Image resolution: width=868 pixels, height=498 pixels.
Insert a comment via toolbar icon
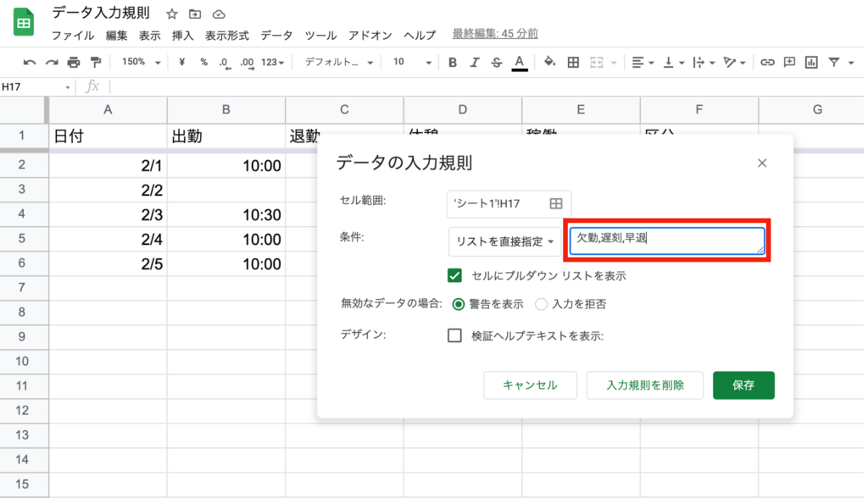[789, 62]
